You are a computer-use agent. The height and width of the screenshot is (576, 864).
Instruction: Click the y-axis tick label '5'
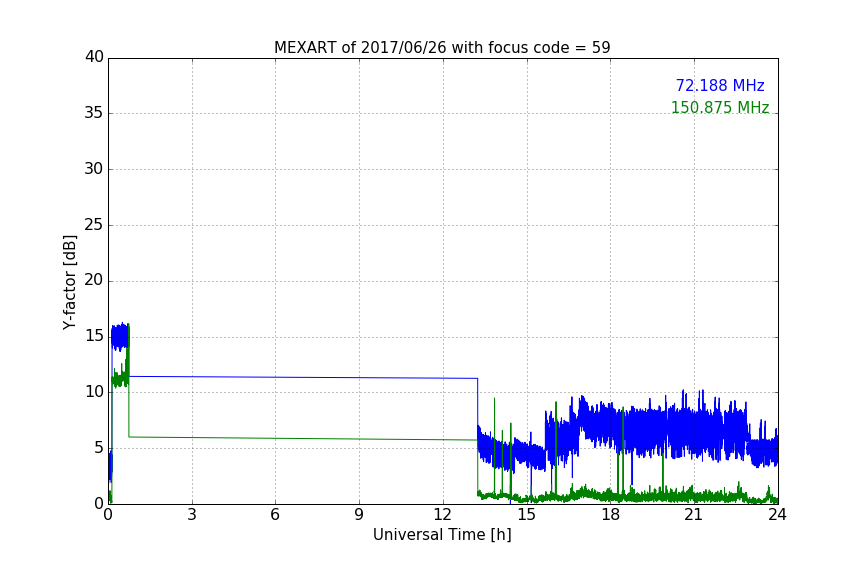(x=99, y=448)
